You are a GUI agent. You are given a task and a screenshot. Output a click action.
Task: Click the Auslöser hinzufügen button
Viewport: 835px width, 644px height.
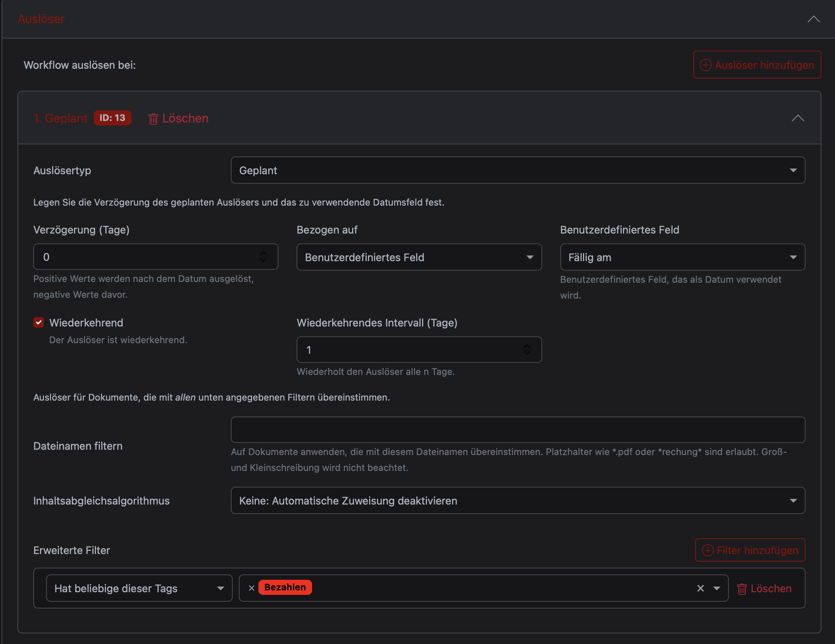point(757,65)
